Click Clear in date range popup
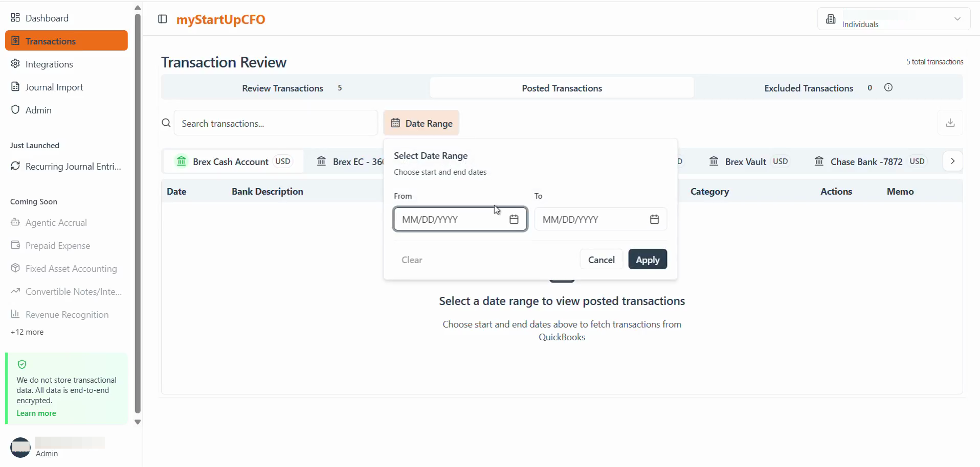 click(x=412, y=260)
